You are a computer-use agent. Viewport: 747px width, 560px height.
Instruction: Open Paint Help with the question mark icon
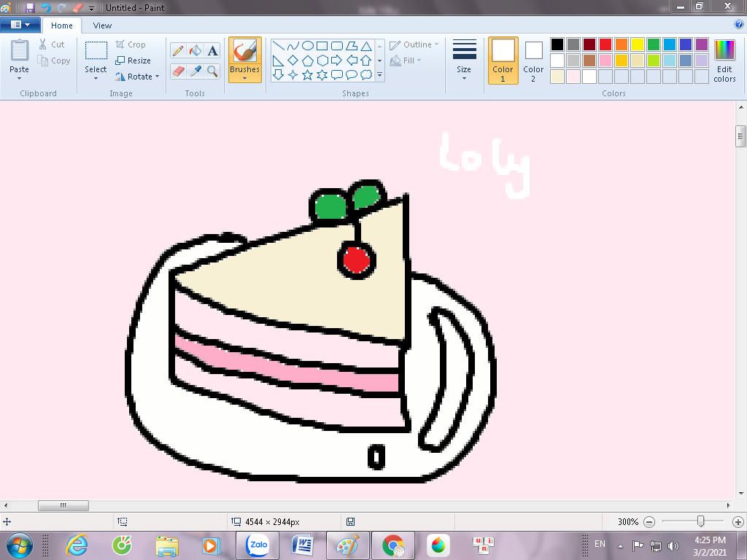tap(739, 25)
